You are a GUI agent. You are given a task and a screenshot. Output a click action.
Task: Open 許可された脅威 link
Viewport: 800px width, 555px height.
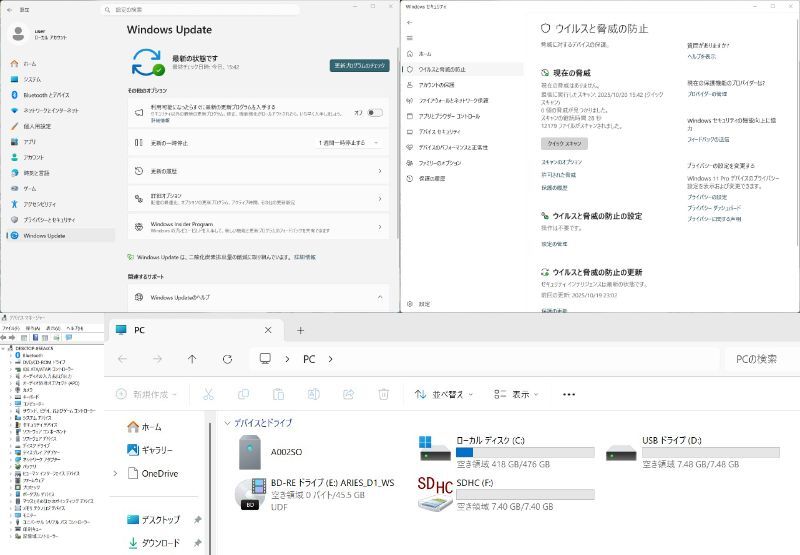(559, 174)
